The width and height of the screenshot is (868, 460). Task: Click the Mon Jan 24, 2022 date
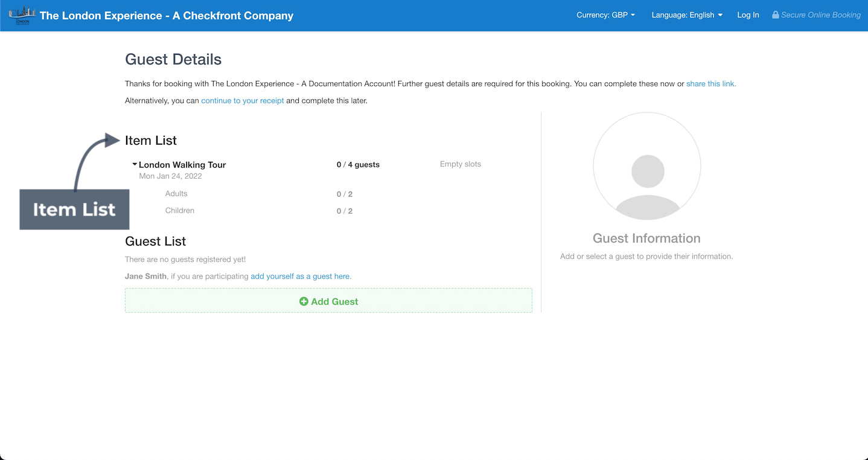tap(170, 176)
